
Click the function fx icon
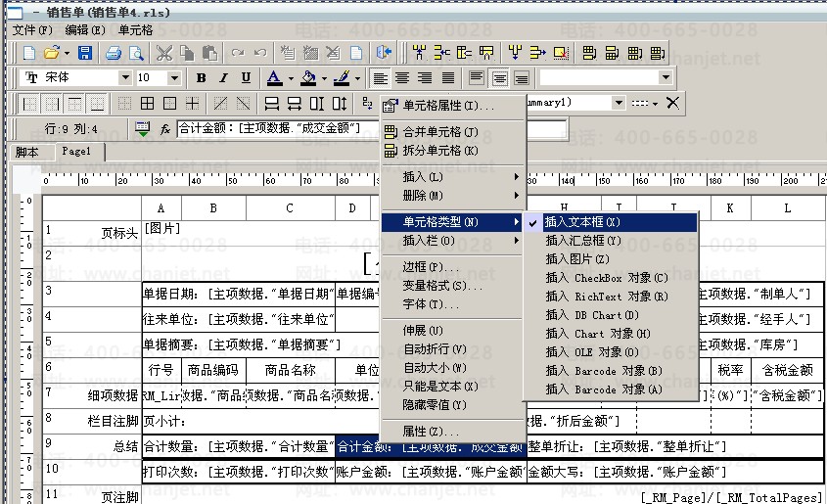click(x=165, y=128)
